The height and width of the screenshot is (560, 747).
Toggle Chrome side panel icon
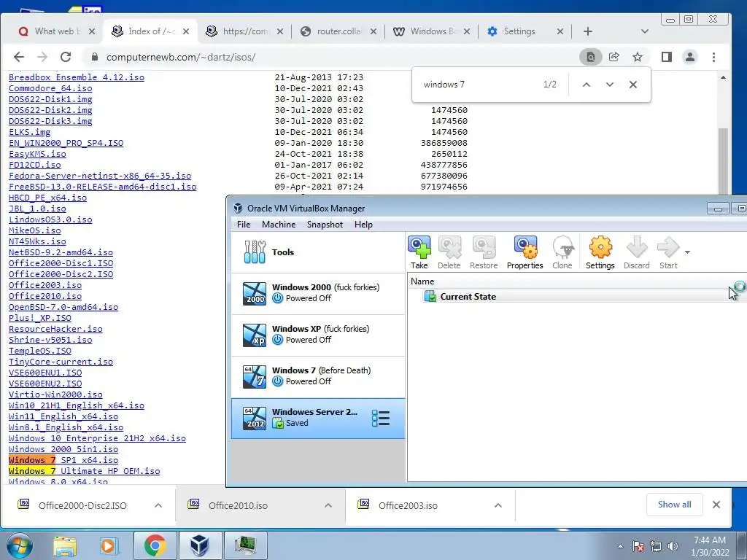pos(667,57)
